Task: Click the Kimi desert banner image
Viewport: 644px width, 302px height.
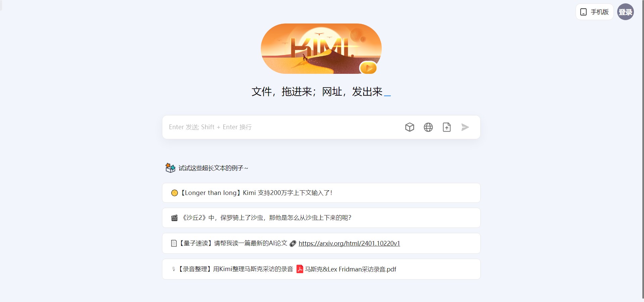Action: click(321, 49)
